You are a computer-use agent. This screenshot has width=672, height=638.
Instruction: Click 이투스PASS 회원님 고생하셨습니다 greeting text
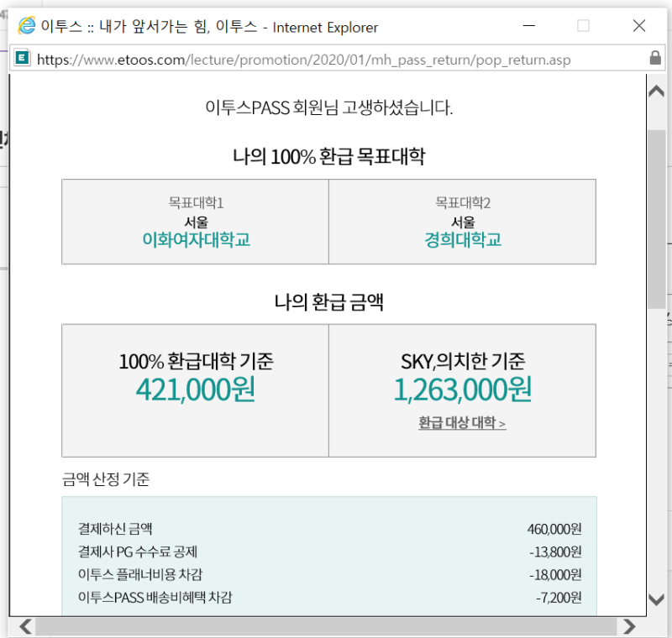[328, 107]
